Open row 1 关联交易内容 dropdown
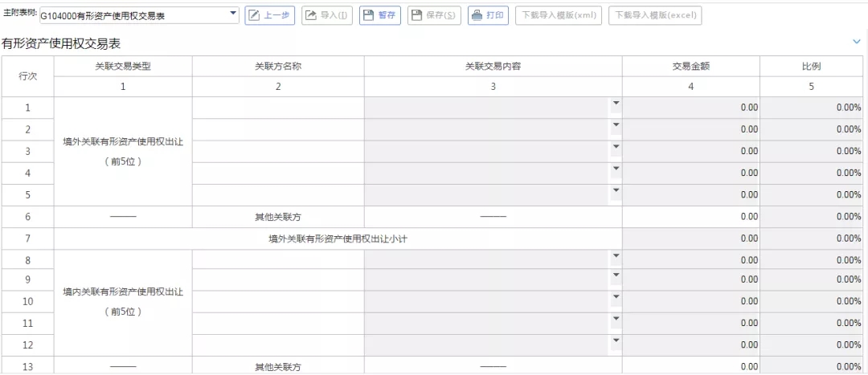The width and height of the screenshot is (868, 375). [x=616, y=103]
